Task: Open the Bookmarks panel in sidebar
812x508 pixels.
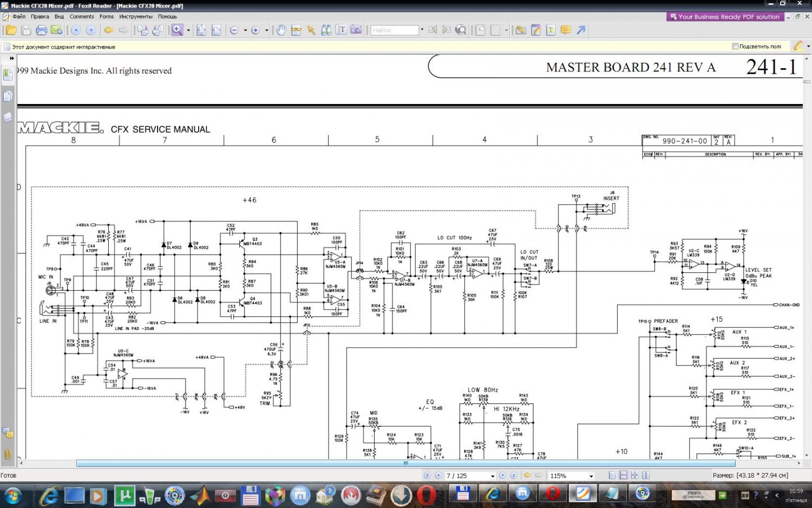Action: pos(8,74)
